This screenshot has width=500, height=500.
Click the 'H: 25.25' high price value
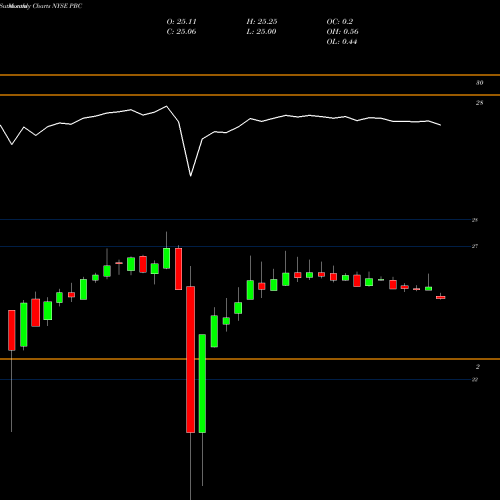click(x=262, y=22)
